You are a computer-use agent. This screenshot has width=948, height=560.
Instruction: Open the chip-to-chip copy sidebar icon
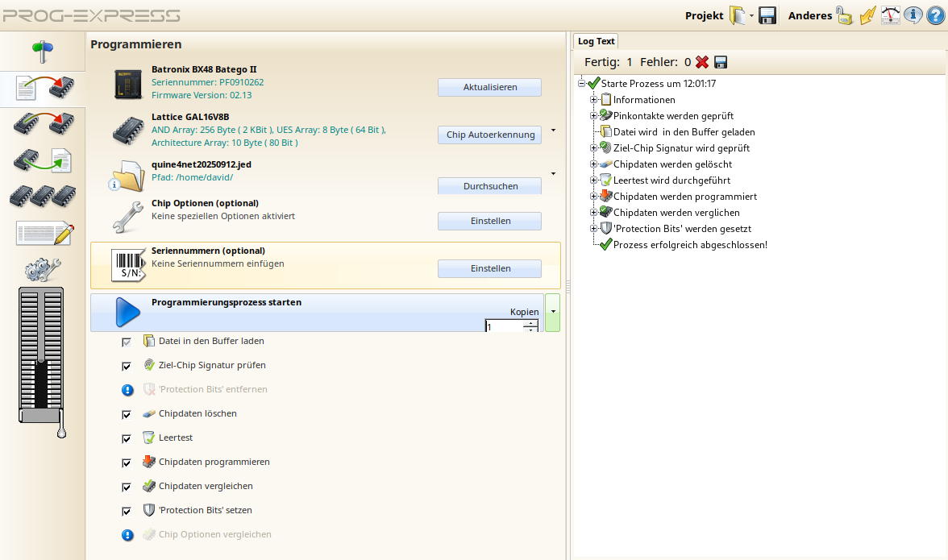(x=43, y=123)
